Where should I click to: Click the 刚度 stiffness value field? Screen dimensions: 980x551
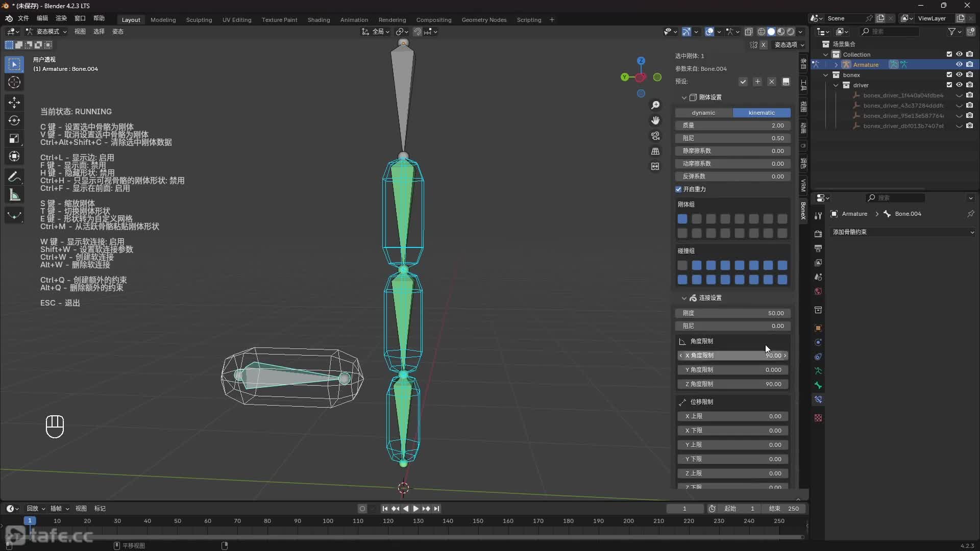(x=733, y=313)
